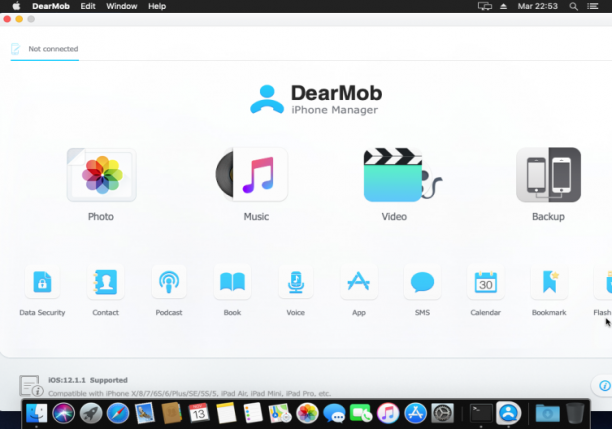Click the blue info button at right
The image size is (612, 429).
click(x=604, y=386)
